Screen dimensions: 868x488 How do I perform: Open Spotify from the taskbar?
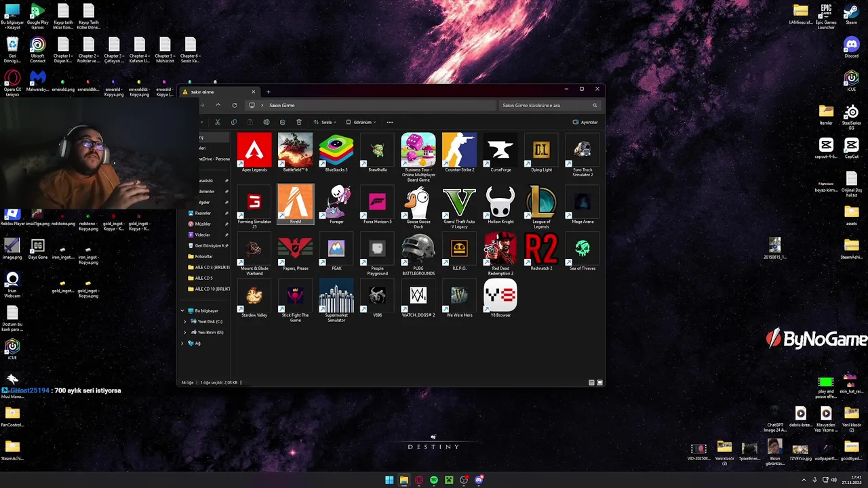pos(434,480)
